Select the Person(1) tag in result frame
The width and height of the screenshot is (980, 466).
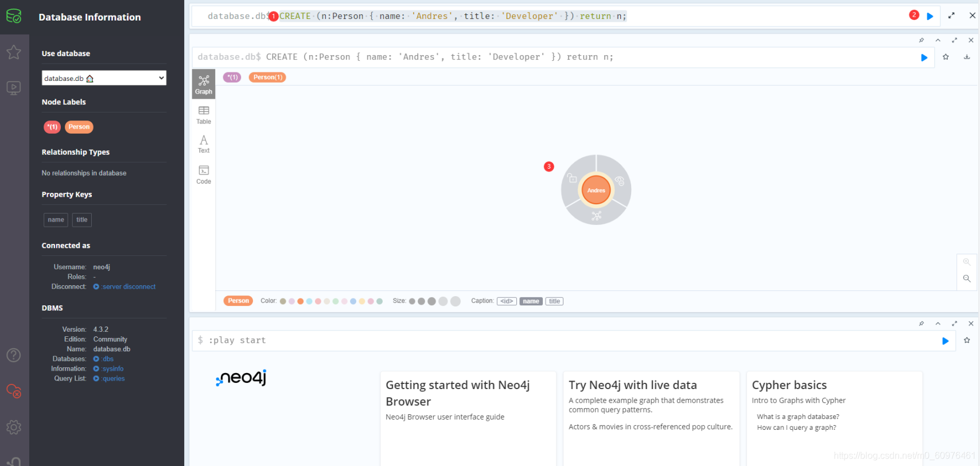[267, 77]
